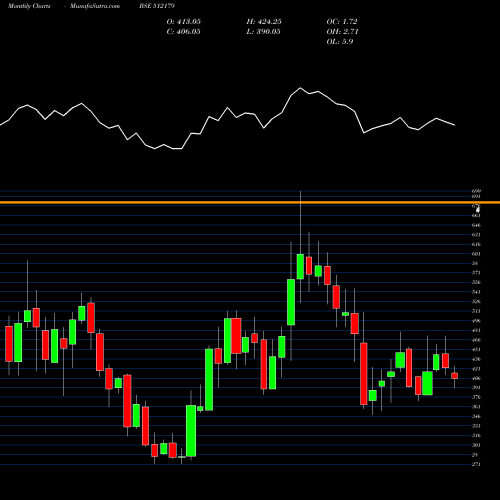Click the 451 price axis label
500x500 pixels.
tap(476, 349)
